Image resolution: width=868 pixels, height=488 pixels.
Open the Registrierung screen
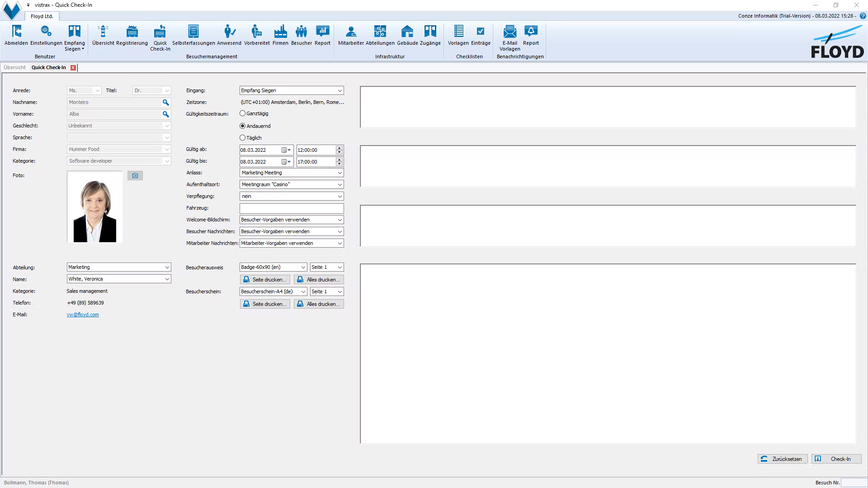click(132, 36)
